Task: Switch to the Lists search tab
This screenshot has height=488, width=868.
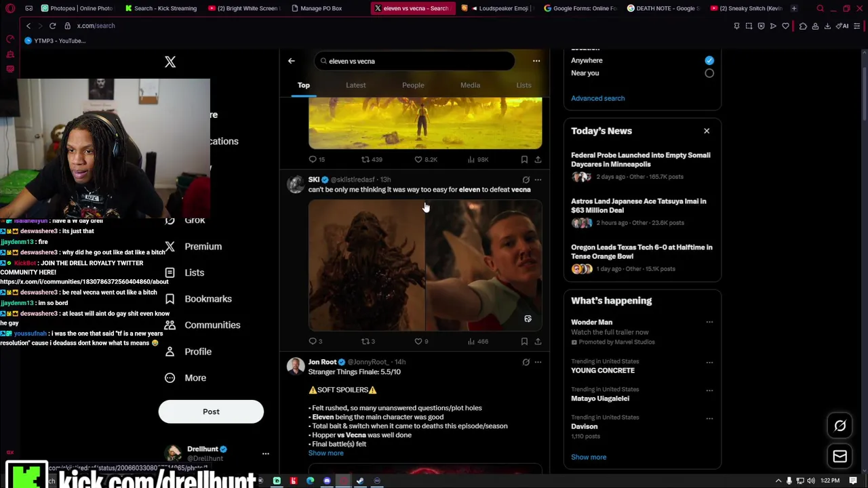Action: coord(524,85)
